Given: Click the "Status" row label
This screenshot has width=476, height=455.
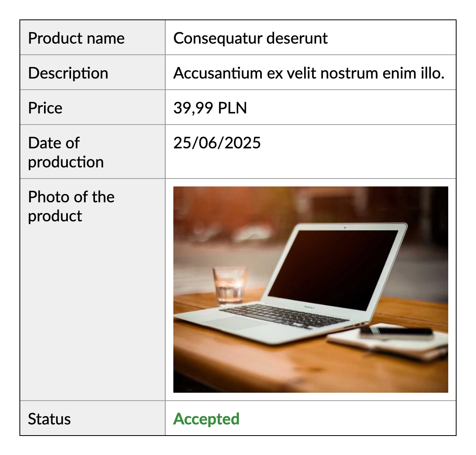Looking at the screenshot, I should click(49, 419).
